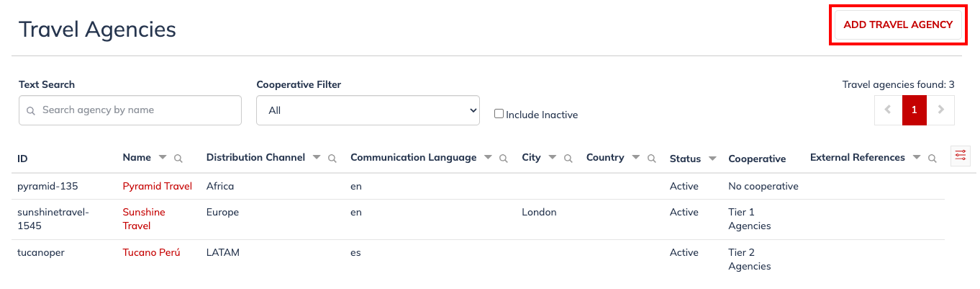This screenshot has height=289, width=980.
Task: Search within Distribution Channel column
Action: [x=332, y=159]
